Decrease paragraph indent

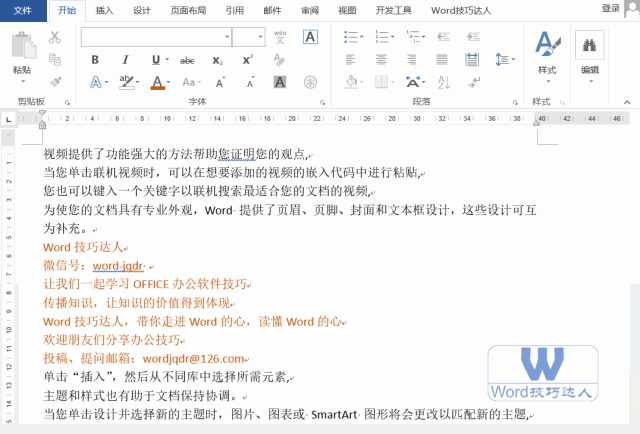[443, 37]
